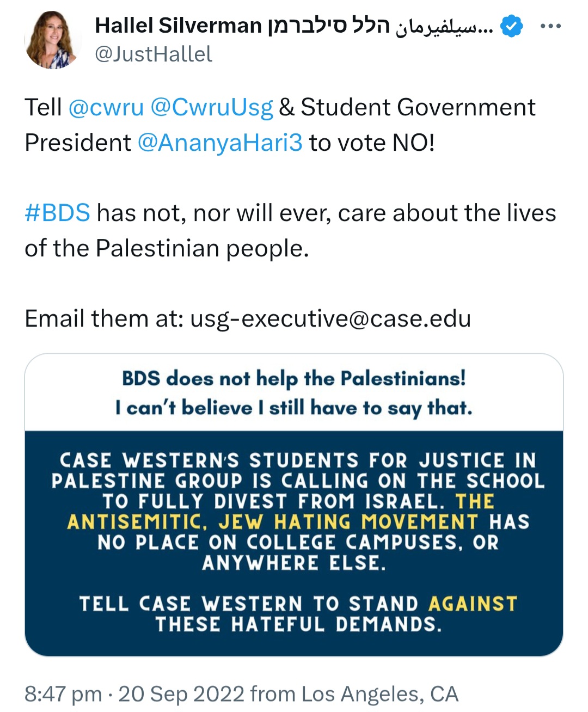Click the 8:47 pm timestamp
This screenshot has width=588, height=712.
[x=63, y=694]
